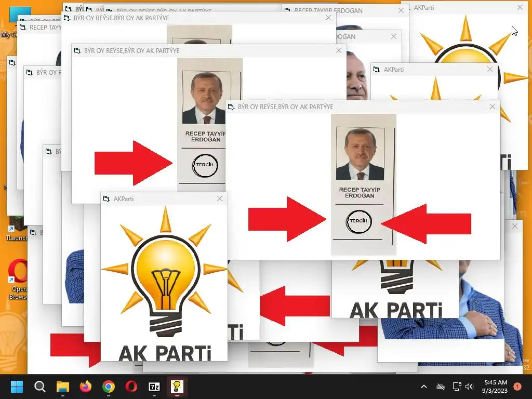Open the OneDrive tray icon
The image size is (532, 399).
[x=441, y=387]
